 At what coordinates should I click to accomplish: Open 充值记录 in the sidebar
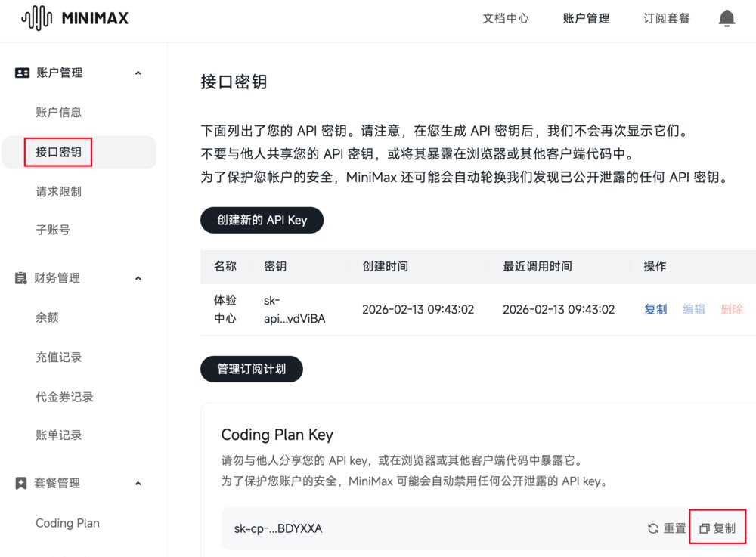(x=59, y=357)
